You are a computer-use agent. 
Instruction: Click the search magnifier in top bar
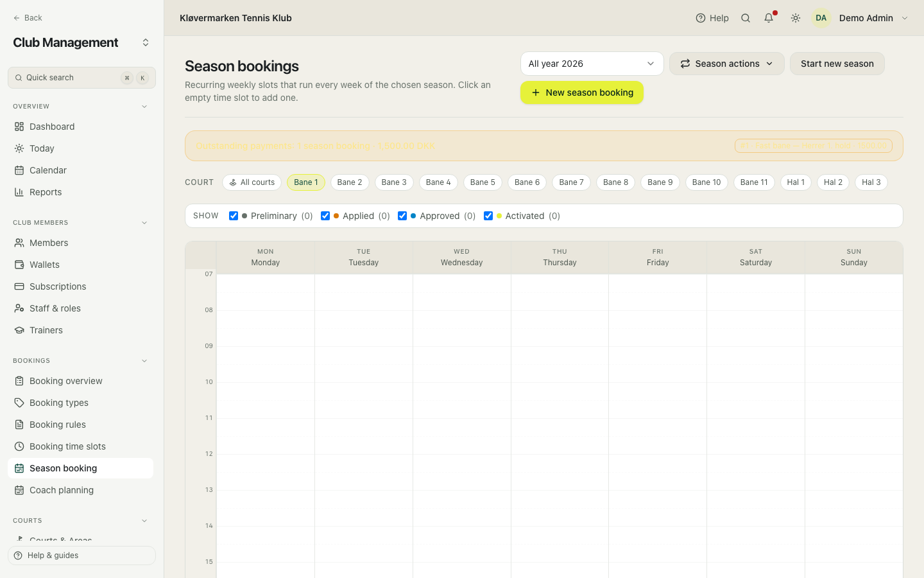point(746,18)
